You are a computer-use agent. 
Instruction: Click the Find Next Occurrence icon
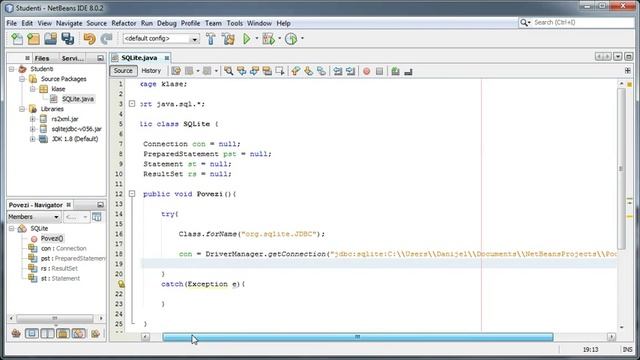click(x=254, y=71)
